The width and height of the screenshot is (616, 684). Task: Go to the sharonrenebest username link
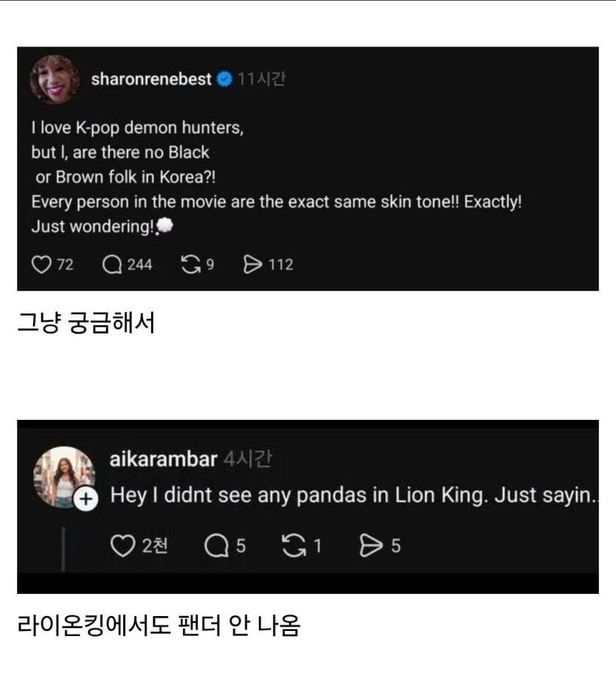(151, 80)
